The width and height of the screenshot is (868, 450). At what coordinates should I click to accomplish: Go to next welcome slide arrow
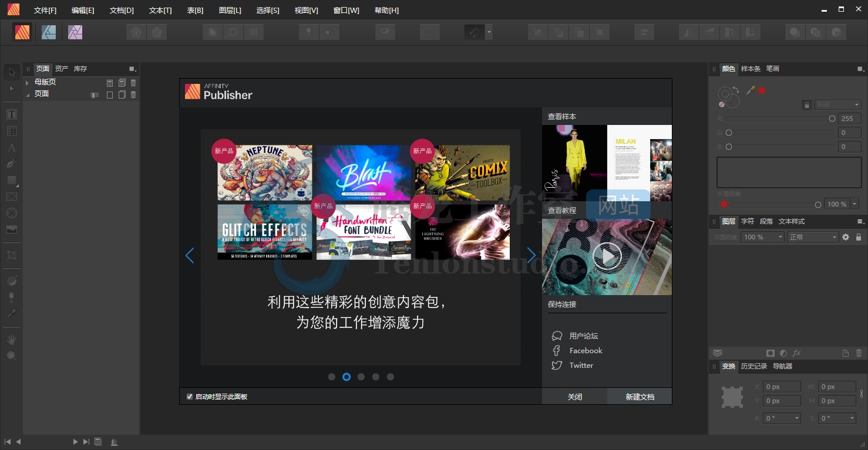pyautogui.click(x=531, y=255)
